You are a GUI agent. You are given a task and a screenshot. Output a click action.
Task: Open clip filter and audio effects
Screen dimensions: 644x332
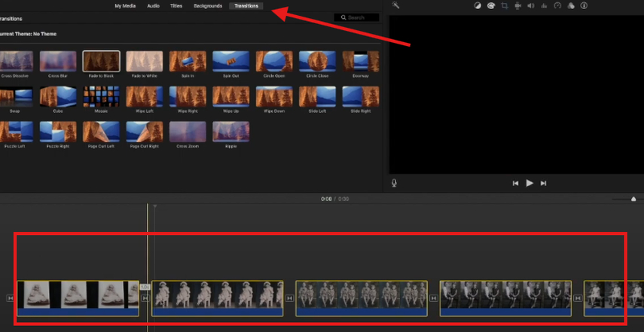click(570, 6)
